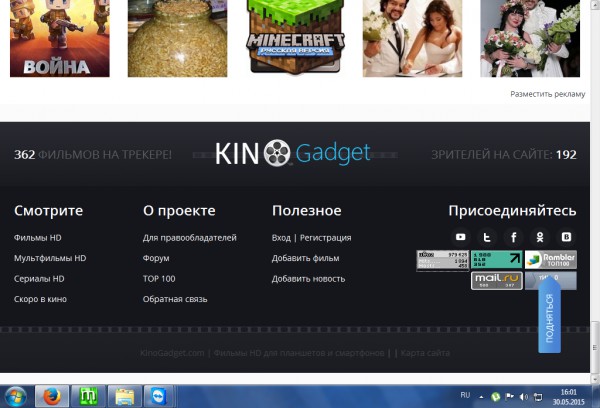Viewport: 600px width, 408px height.
Task: Click the green LiveInternet counter badge
Action: (x=497, y=260)
